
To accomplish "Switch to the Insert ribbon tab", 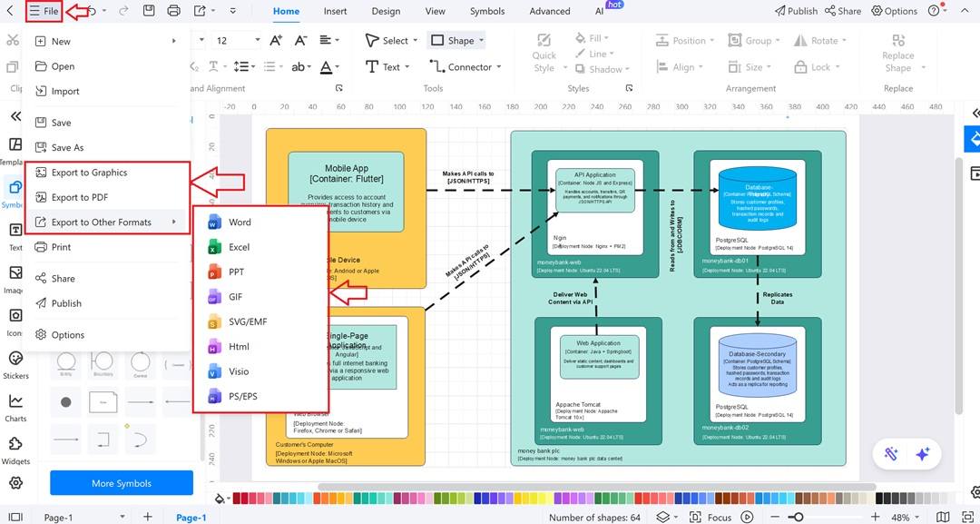I will (335, 11).
